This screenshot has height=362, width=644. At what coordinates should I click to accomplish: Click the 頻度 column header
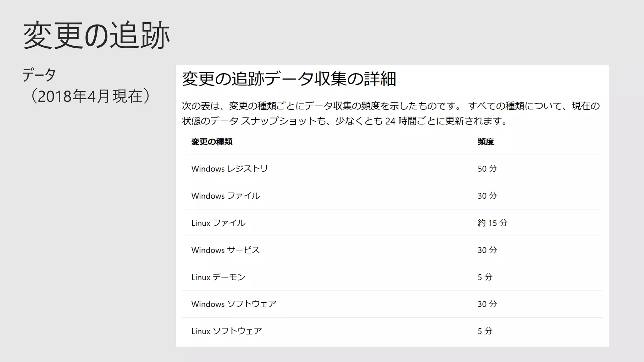tap(486, 142)
